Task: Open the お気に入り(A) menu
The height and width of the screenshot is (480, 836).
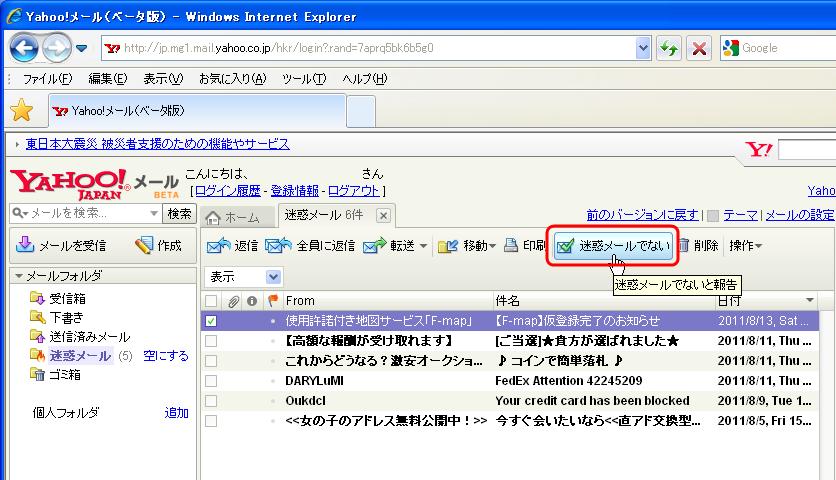Action: pos(232,79)
